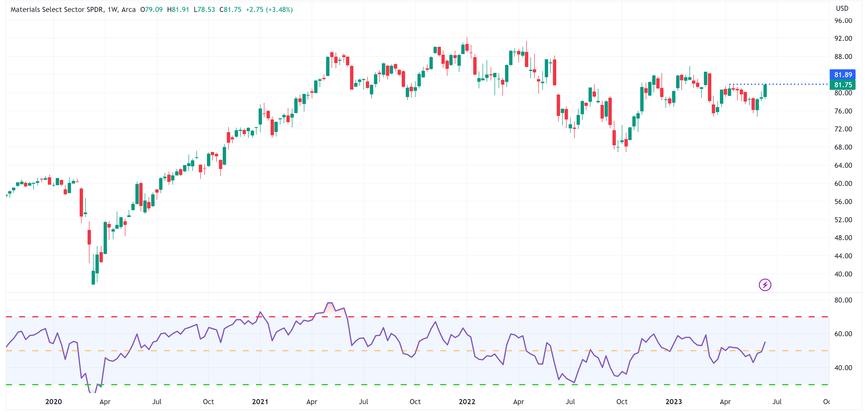Image resolution: width=868 pixels, height=412 pixels.
Task: Click the 40.00 price axis label in main chart
Action: (843, 274)
